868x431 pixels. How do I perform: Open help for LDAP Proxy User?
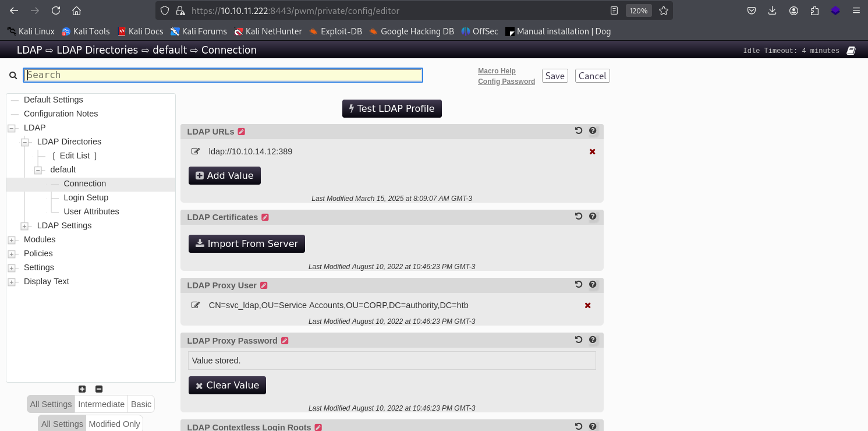click(593, 284)
